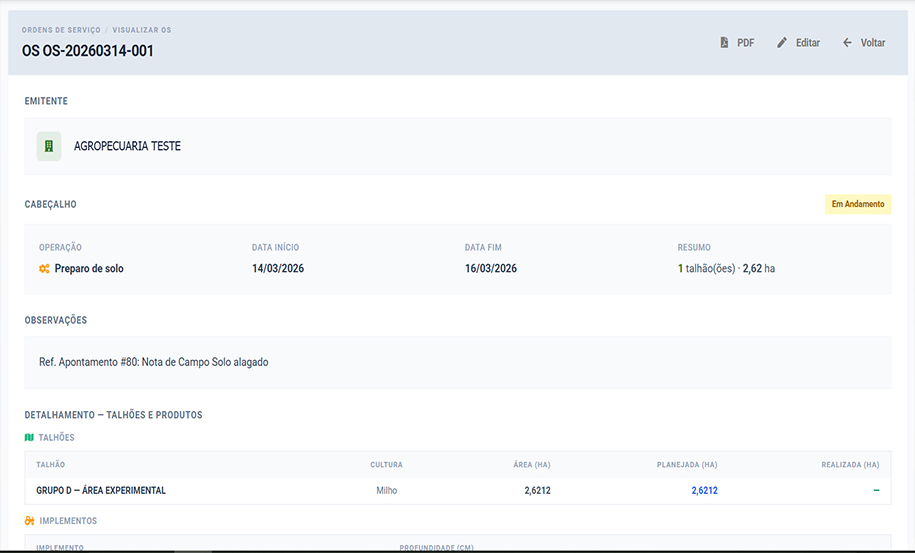The width and height of the screenshot is (915, 553).
Task: Click the DETALHAMENTO — TALHÕES E PRODUTOS heading
Action: pyautogui.click(x=113, y=415)
